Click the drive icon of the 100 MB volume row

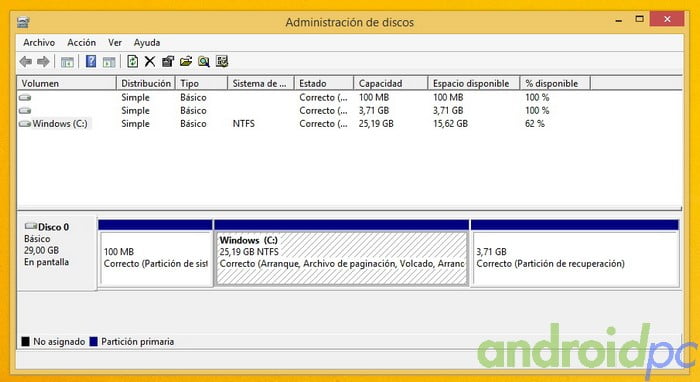[25, 97]
